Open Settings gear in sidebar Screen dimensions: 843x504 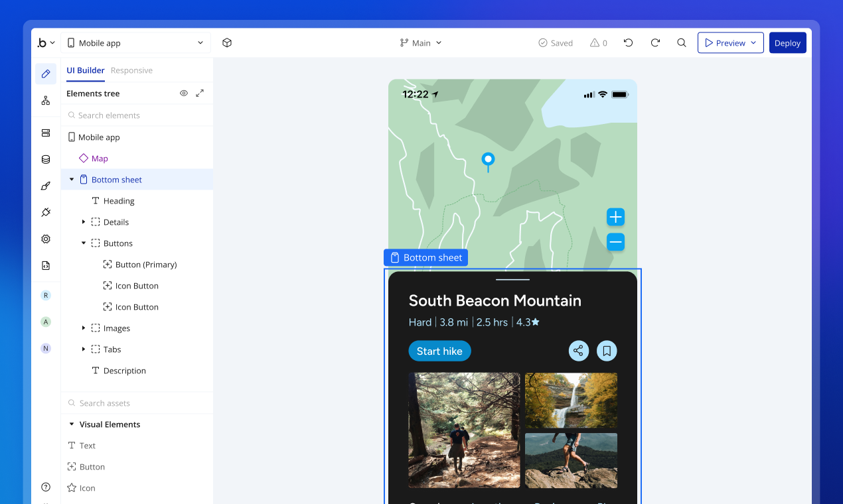46,239
